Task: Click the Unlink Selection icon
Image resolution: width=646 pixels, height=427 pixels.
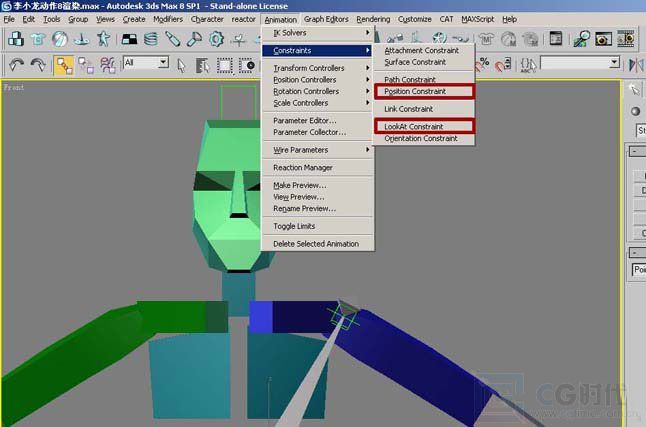Action: (86, 64)
